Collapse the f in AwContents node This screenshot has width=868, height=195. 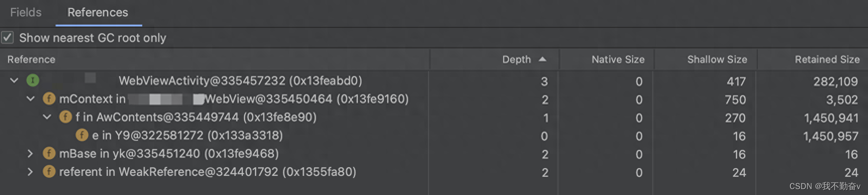pos(47,117)
